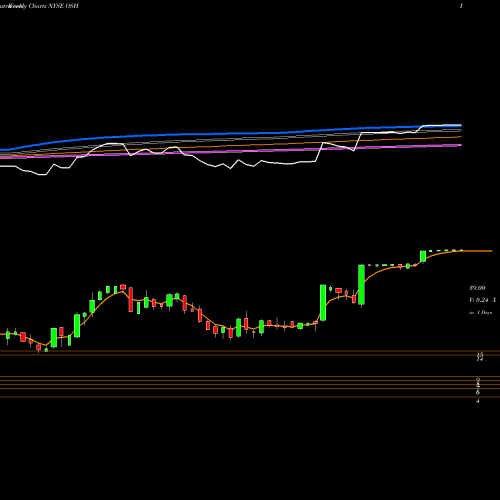Click the '39.00' price label
500x500 pixels.
pos(477,288)
